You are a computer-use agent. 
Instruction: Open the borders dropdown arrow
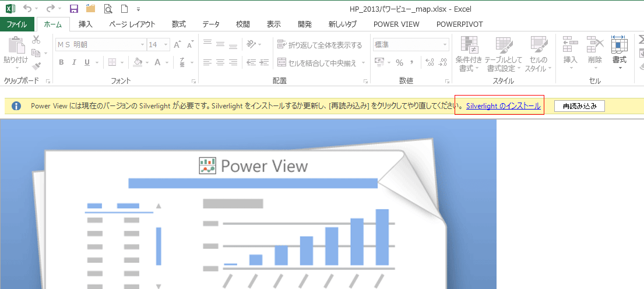[122, 63]
